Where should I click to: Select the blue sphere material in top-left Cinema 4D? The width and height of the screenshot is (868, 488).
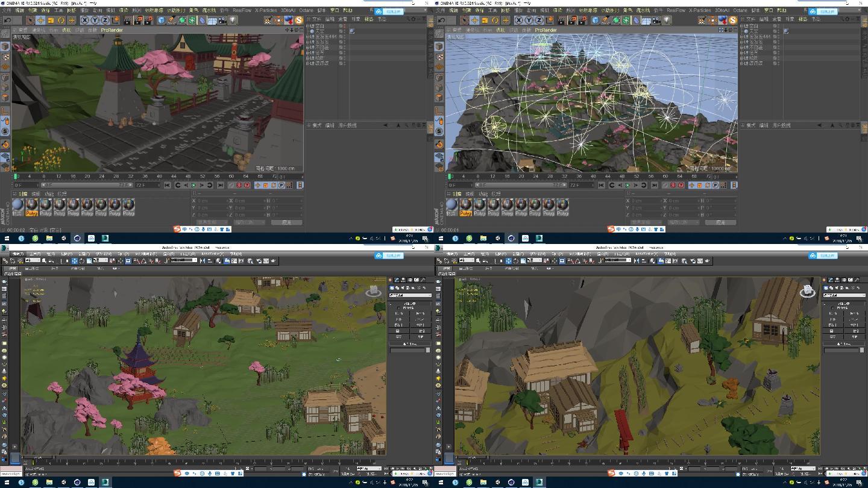coord(17,206)
